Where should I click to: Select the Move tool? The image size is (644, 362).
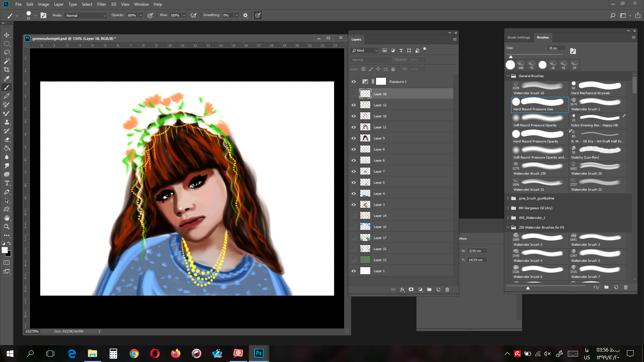[7, 35]
